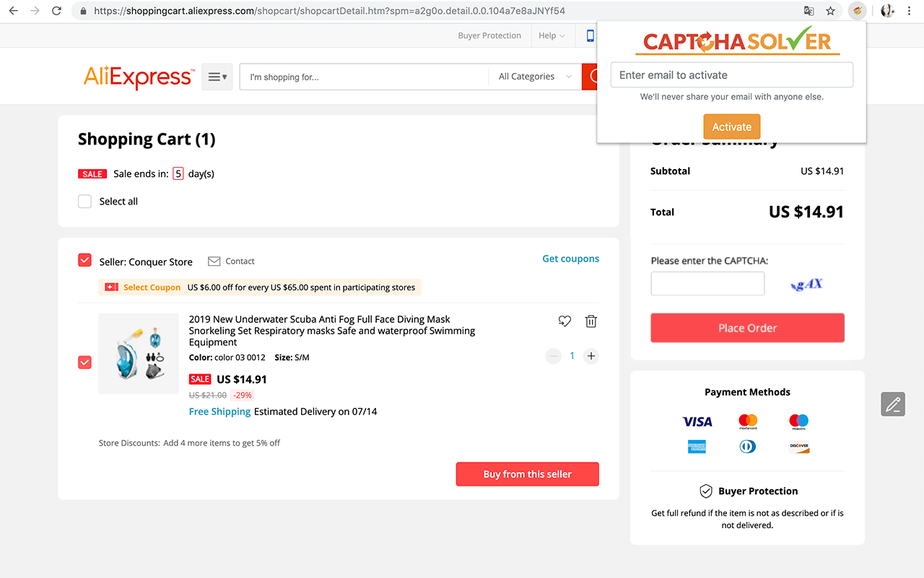Open the Get coupons link
This screenshot has height=578, width=924.
pos(571,259)
